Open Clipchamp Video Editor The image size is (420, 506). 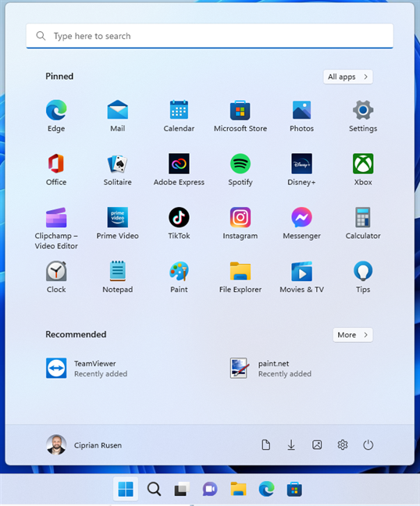56,229
